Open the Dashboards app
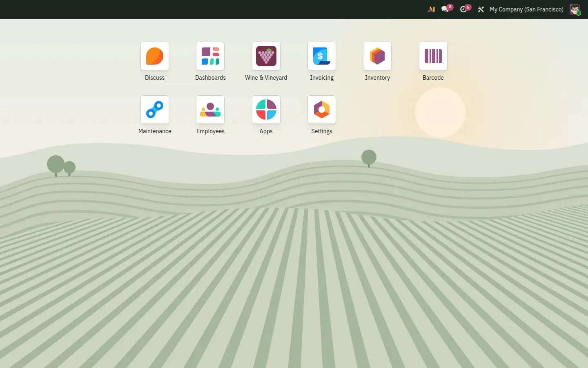 pyautogui.click(x=210, y=56)
